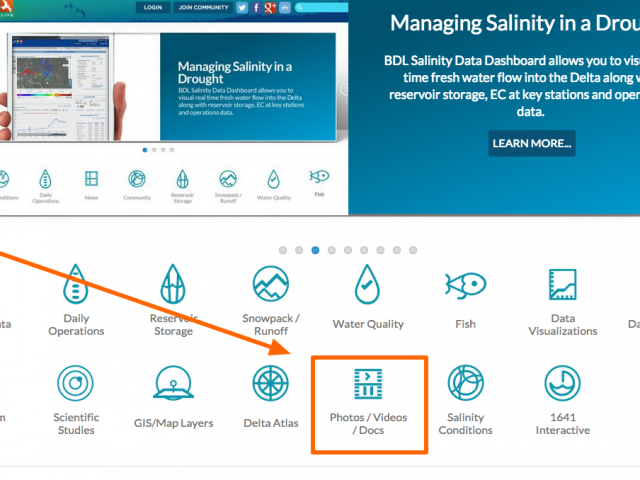Viewport: 640px width, 480px height.
Task: Select the fifth dot in the nine-dot pager
Action: click(348, 250)
